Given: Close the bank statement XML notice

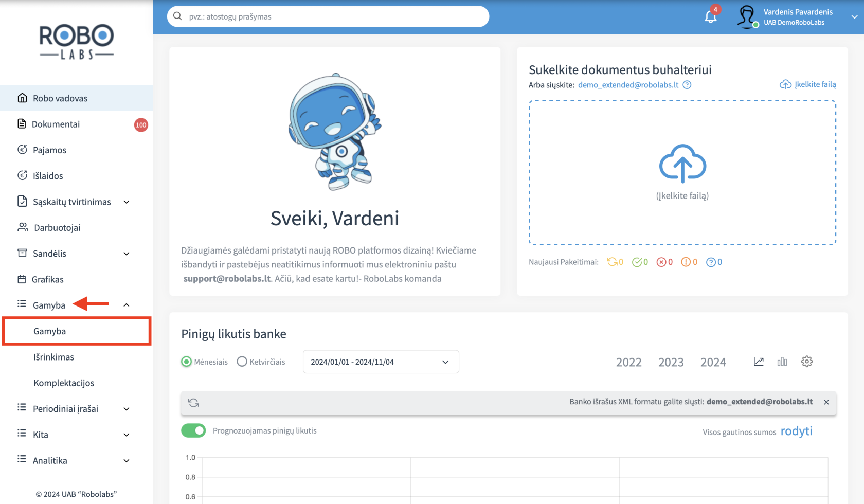Looking at the screenshot, I should (x=826, y=402).
